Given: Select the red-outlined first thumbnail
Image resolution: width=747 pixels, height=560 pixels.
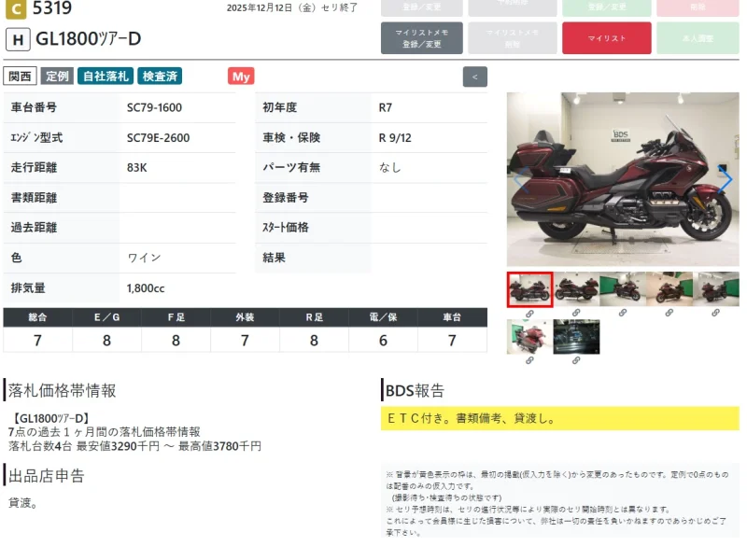Looking at the screenshot, I should (529, 289).
